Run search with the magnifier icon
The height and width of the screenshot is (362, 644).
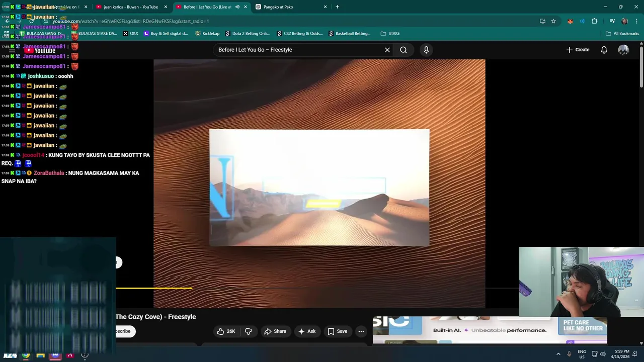pyautogui.click(x=404, y=50)
